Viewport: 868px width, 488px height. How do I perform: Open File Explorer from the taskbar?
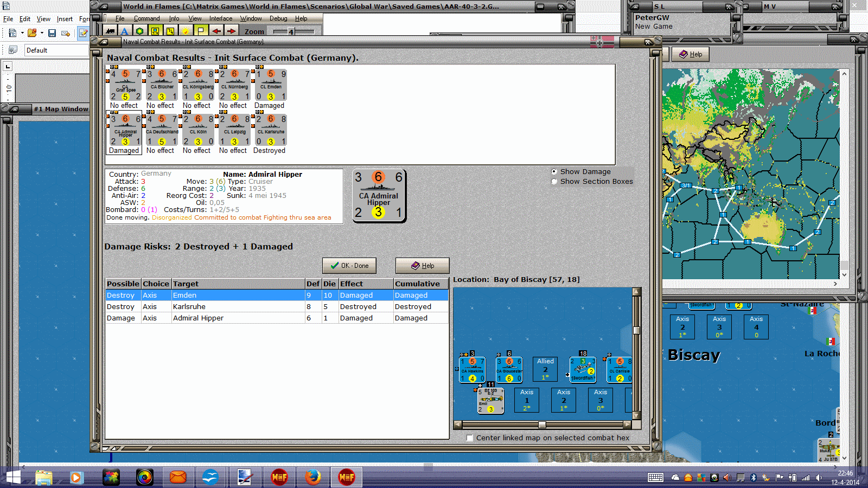point(44,477)
